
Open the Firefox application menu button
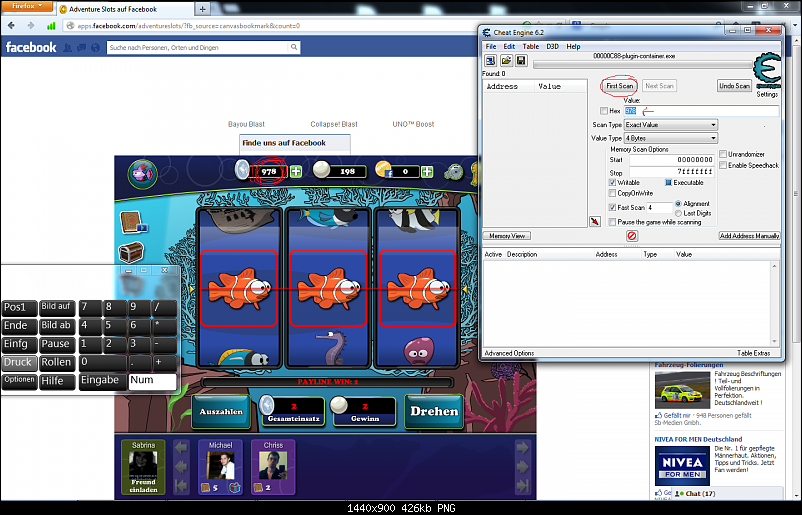click(27, 6)
